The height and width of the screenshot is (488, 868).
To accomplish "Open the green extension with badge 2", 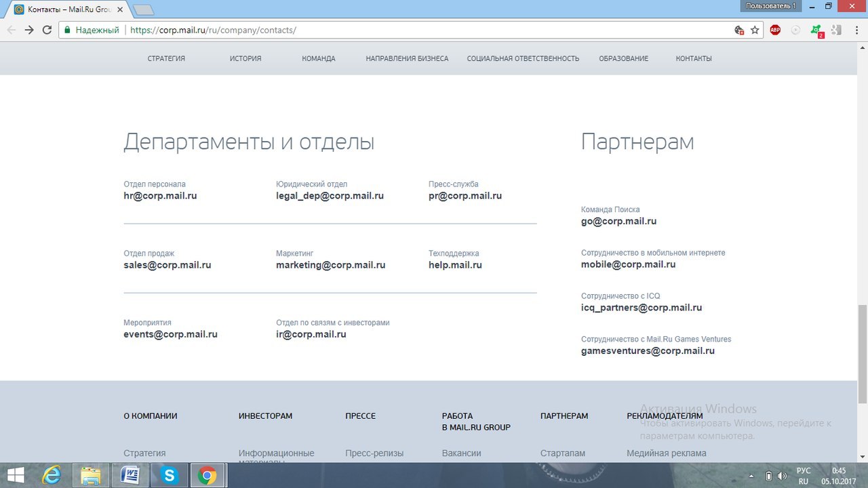I will (817, 30).
